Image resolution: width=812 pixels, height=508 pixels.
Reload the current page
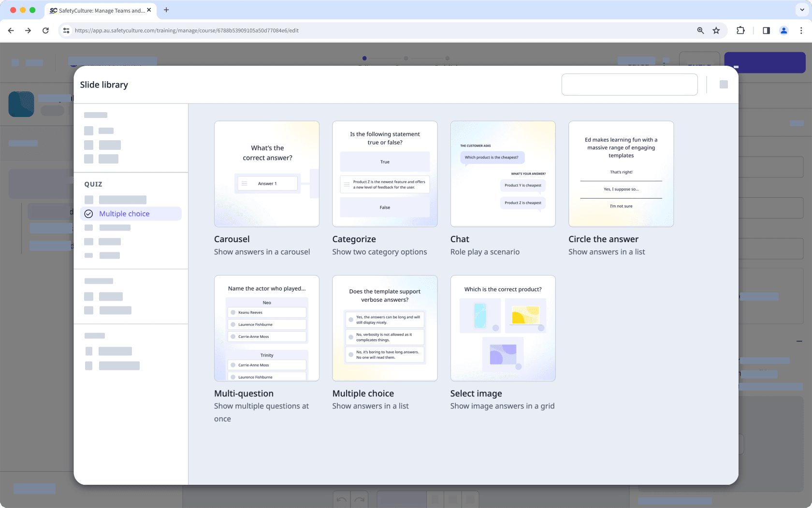click(x=45, y=30)
